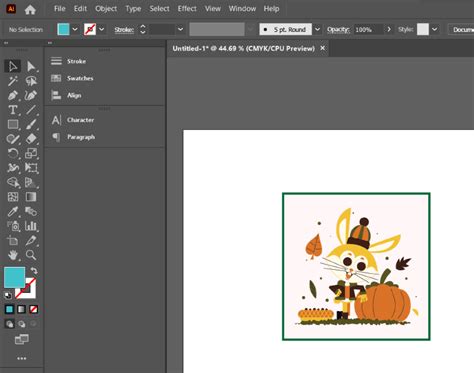This screenshot has width=474, height=373.
Task: Open the Object menu
Action: 106,9
